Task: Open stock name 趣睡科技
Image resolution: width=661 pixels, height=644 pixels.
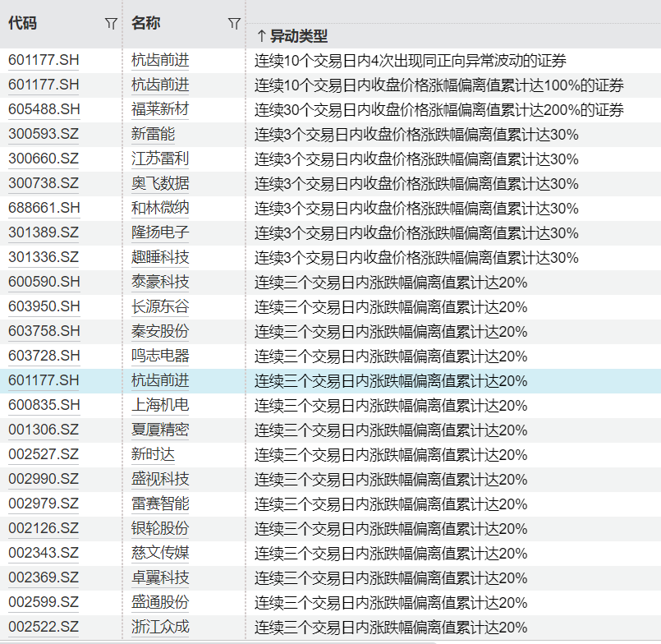Action: (160, 257)
